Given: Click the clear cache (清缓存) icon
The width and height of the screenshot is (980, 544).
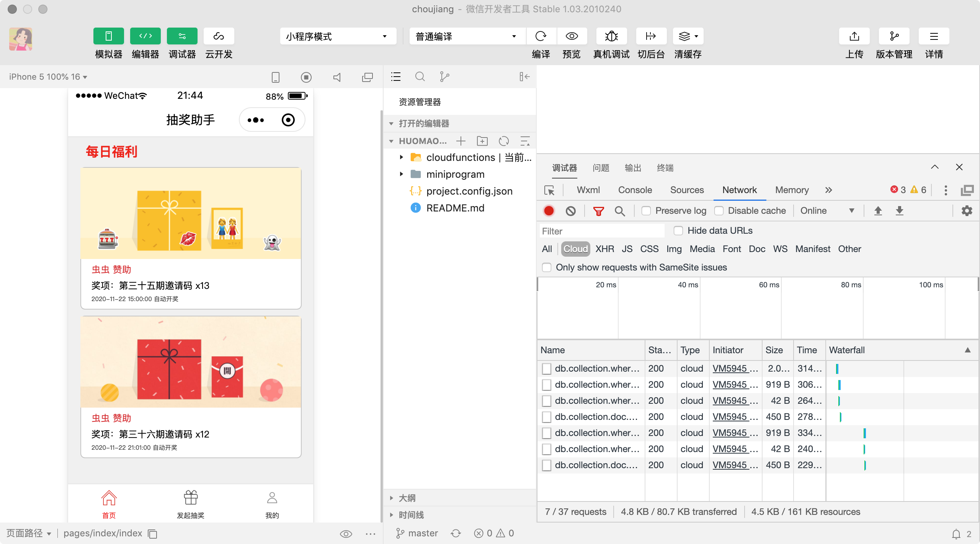Looking at the screenshot, I should pyautogui.click(x=684, y=36).
